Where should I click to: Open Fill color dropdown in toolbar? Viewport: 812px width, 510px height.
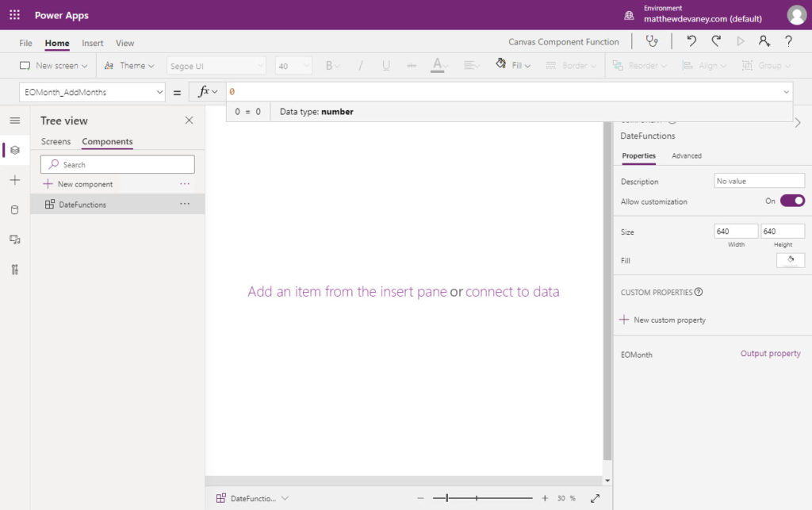click(x=513, y=65)
